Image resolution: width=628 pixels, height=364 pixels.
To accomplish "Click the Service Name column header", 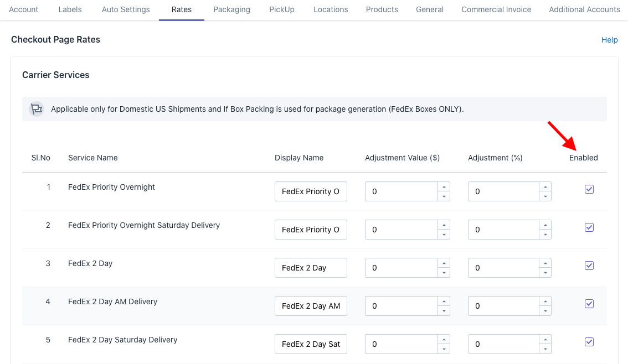I will (93, 158).
